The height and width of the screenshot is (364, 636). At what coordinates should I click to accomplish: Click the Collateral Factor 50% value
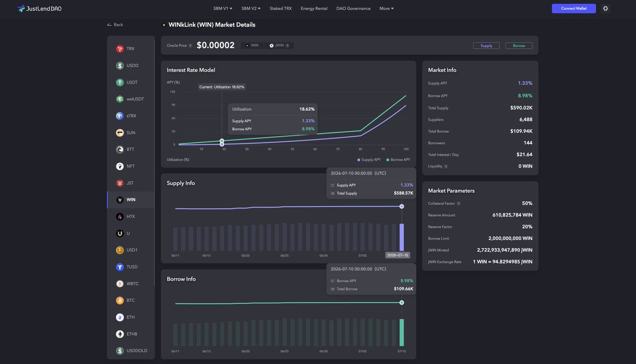527,203
